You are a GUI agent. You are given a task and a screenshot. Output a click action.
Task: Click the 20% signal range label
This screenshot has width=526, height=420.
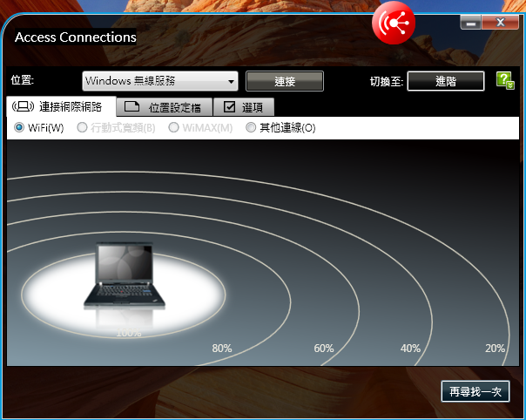click(x=496, y=349)
